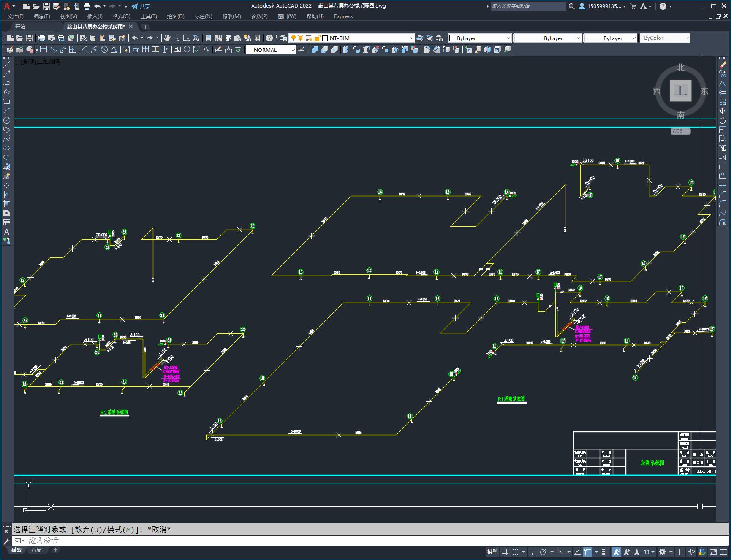This screenshot has width=731, height=560.
Task: Open Layer Properties Manager icon
Action: (283, 38)
